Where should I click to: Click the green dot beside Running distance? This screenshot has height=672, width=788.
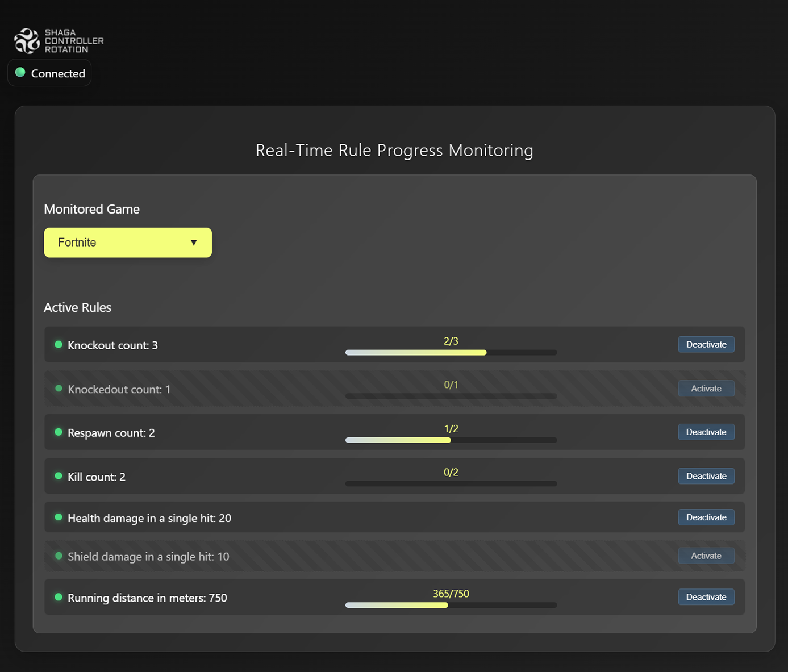59,597
